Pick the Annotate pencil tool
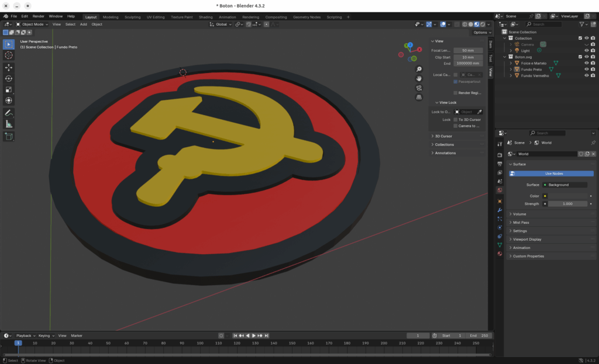599x364 pixels. (x=9, y=112)
